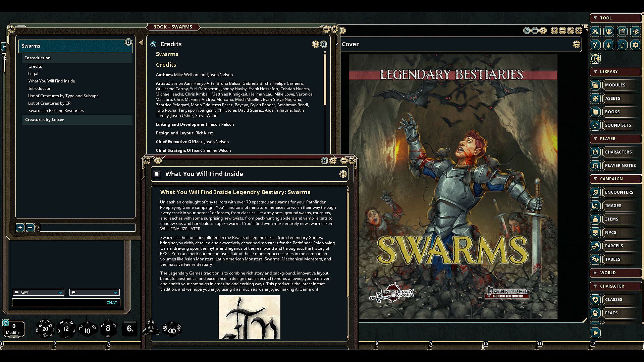Roll the percentile d100 die
Viewport: 644px width, 362px height.
172,329
